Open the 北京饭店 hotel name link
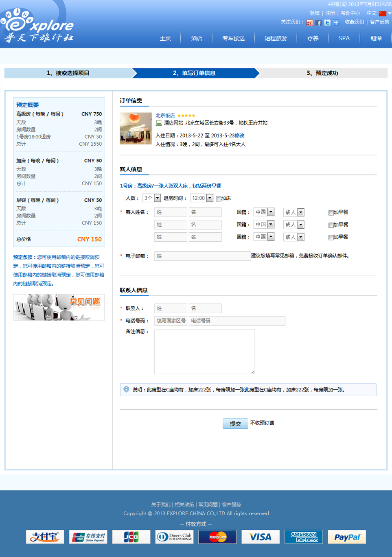This screenshot has width=392, height=557. click(165, 116)
